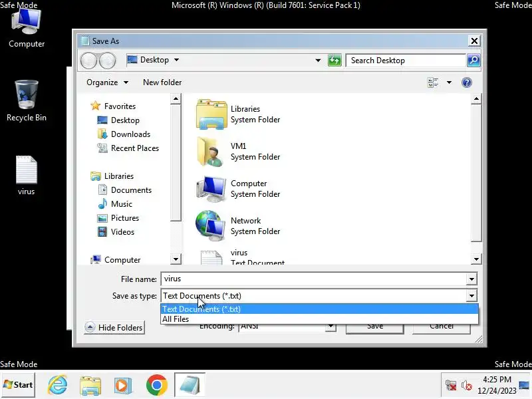Click the navigation pane scroll up arrow
Viewport: 532px width, 399px height.
point(176,98)
